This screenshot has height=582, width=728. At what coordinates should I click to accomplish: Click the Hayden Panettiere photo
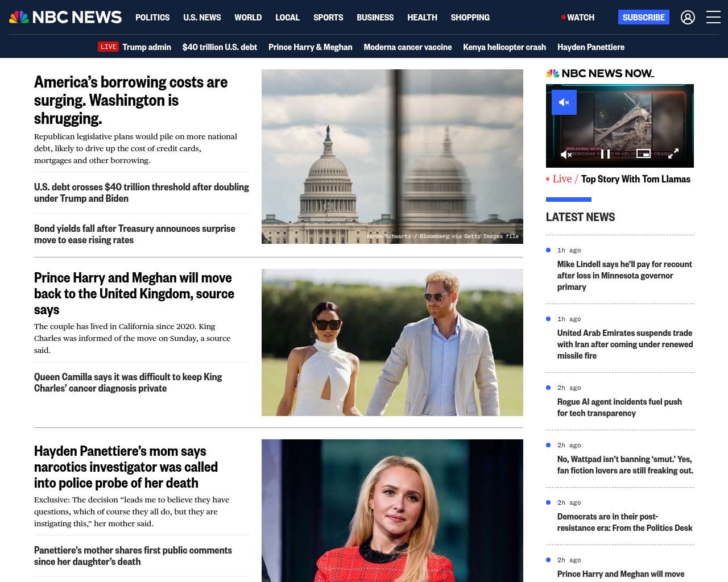click(x=392, y=510)
